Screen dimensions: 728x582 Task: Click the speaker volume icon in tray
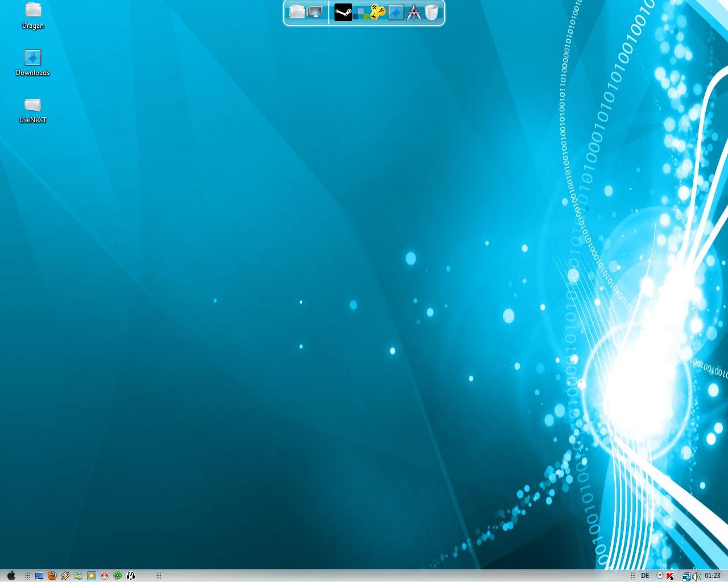pyautogui.click(x=697, y=576)
